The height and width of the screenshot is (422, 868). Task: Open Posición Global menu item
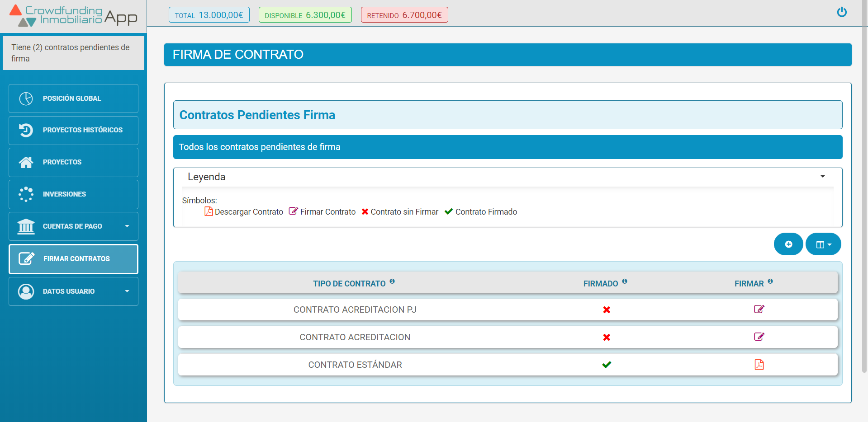tap(73, 98)
